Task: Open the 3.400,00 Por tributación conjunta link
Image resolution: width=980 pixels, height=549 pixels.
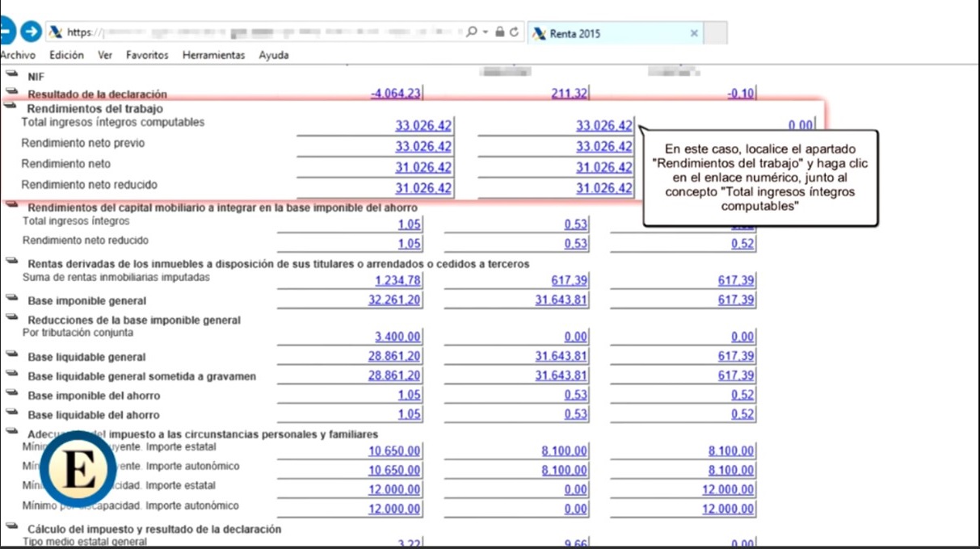Action: (x=397, y=336)
